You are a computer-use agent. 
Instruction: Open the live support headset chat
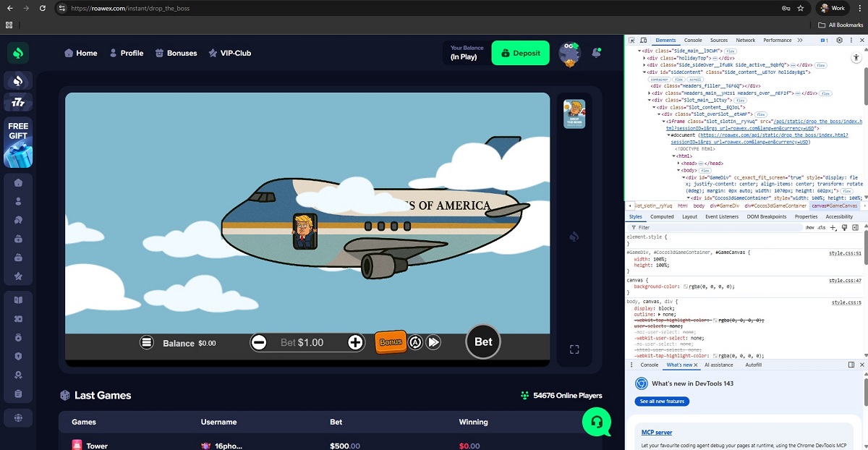(597, 420)
